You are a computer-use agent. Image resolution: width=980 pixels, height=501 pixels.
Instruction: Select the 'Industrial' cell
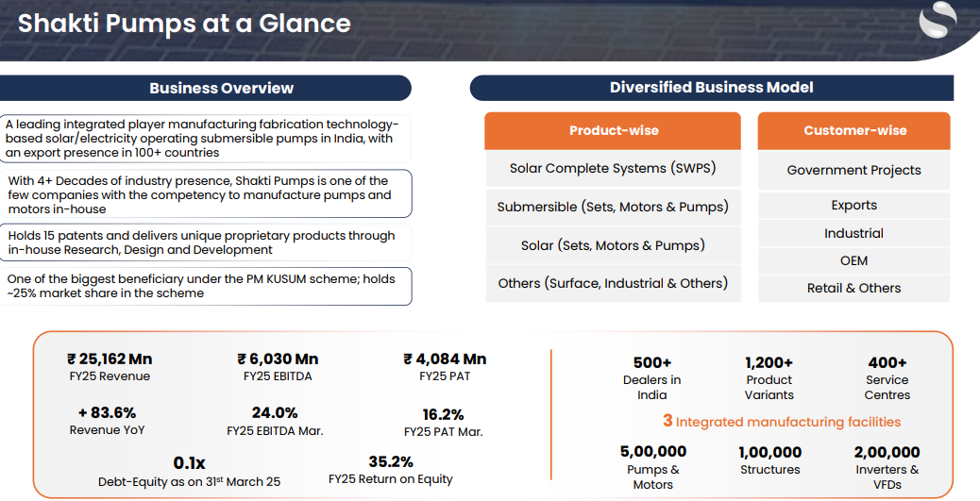(853, 234)
